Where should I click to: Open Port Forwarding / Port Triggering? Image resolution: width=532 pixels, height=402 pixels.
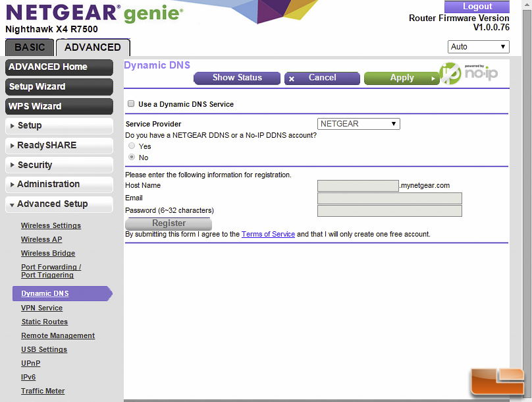51,271
